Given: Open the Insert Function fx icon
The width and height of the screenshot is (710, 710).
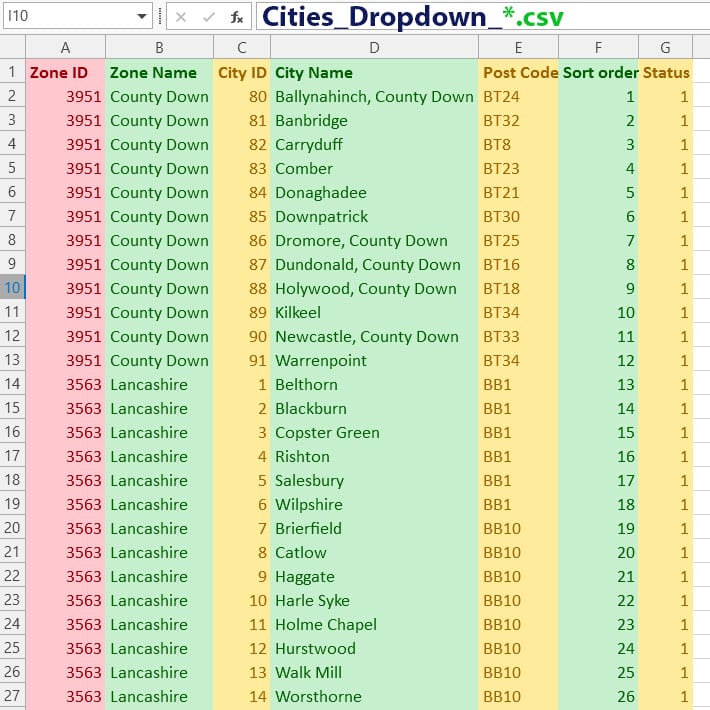Looking at the screenshot, I should [237, 17].
